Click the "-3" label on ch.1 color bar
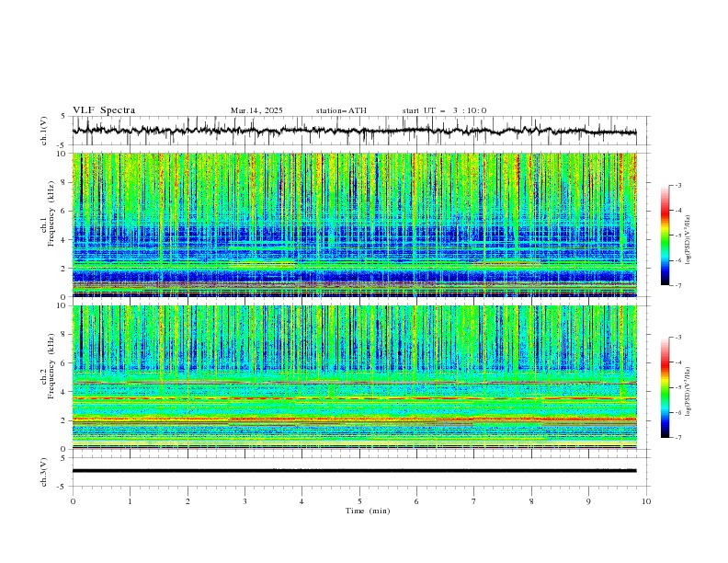 click(678, 185)
